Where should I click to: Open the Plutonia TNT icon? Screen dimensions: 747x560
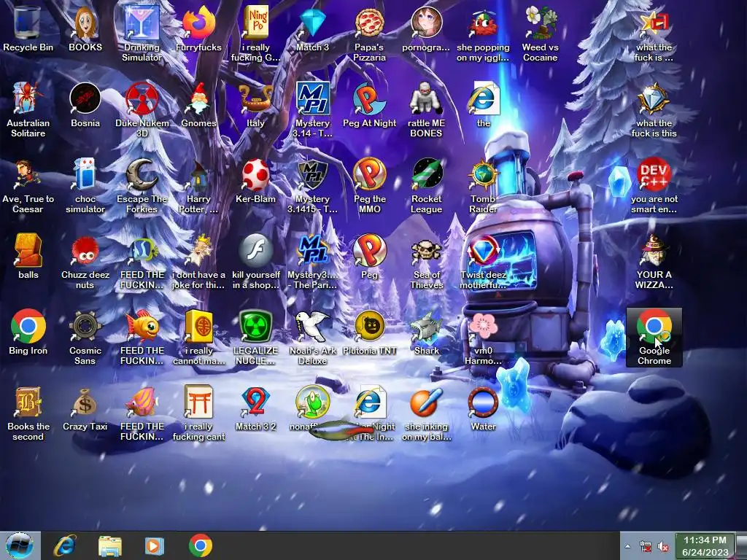(369, 332)
